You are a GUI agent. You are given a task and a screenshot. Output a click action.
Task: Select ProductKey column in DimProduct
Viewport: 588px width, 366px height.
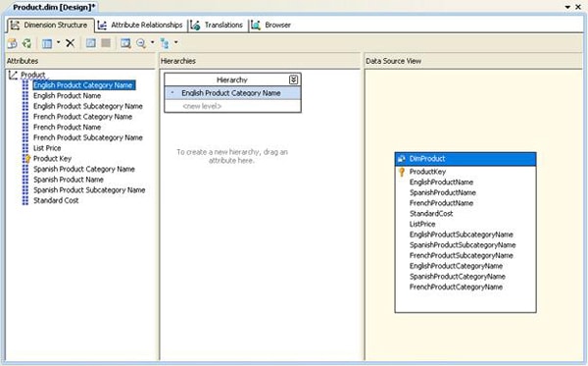click(427, 172)
